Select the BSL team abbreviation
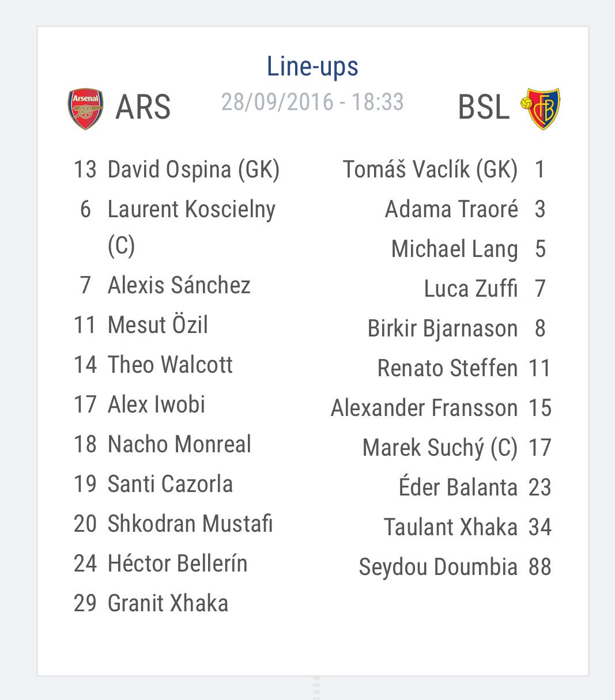The width and height of the screenshot is (615, 700). coord(484,107)
